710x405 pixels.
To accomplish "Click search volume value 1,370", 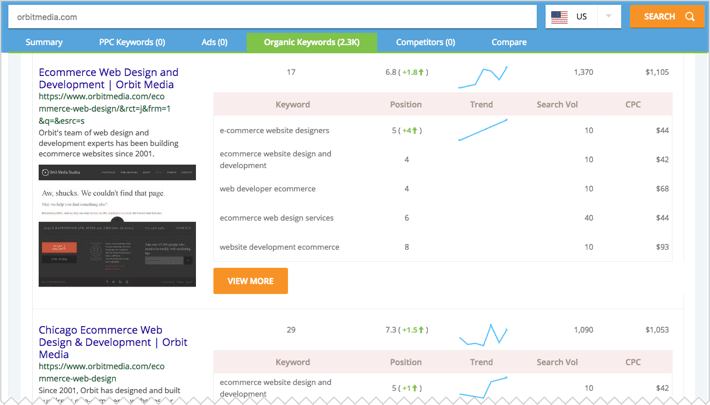I will point(583,72).
